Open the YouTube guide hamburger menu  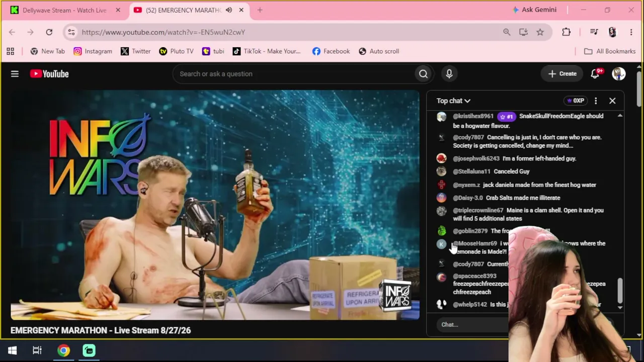pos(15,74)
